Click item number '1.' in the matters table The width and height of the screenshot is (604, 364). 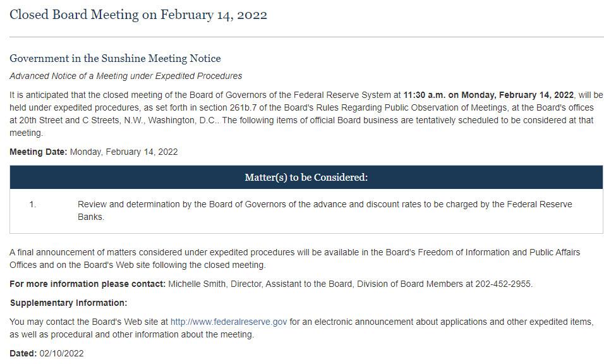tap(33, 205)
